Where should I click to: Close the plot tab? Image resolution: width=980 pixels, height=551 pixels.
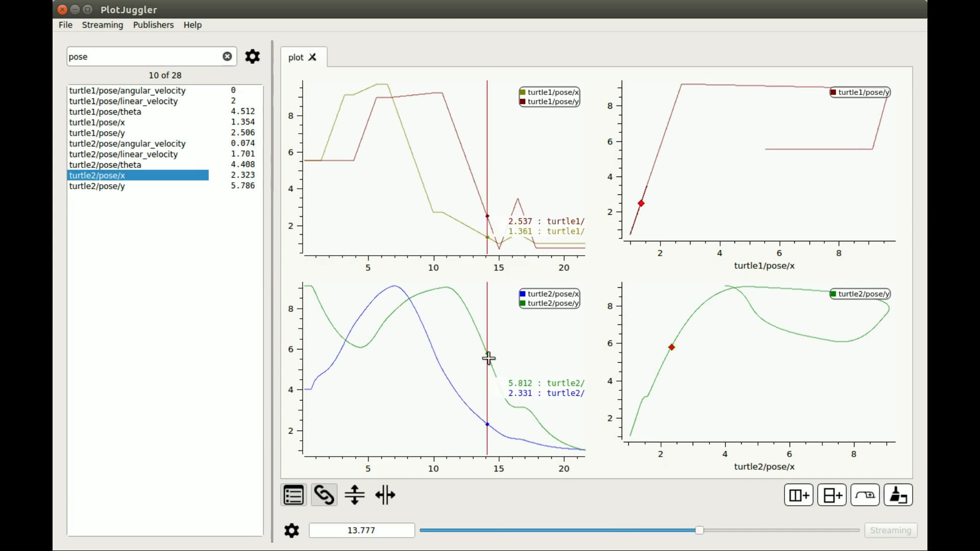point(312,57)
